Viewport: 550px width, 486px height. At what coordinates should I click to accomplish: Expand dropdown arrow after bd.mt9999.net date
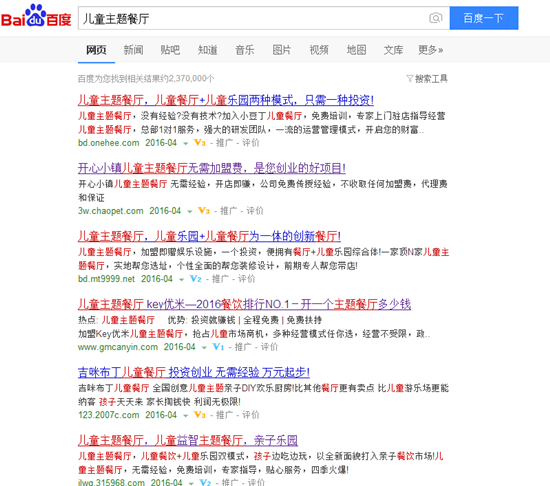181,279
